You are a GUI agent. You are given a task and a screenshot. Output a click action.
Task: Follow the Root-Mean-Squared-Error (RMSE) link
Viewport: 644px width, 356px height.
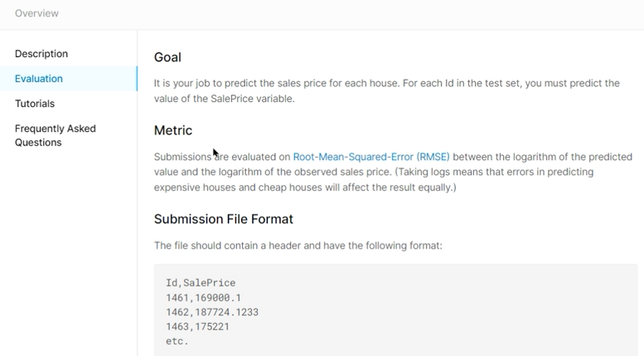(x=370, y=157)
